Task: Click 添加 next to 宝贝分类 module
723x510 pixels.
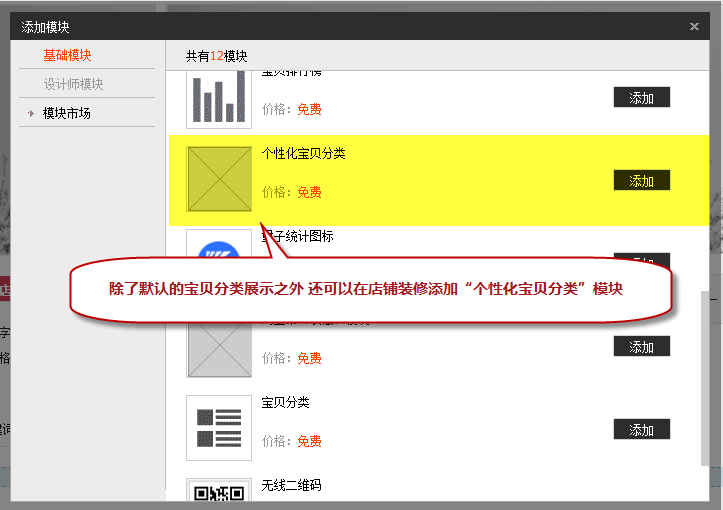Action: pyautogui.click(x=641, y=429)
